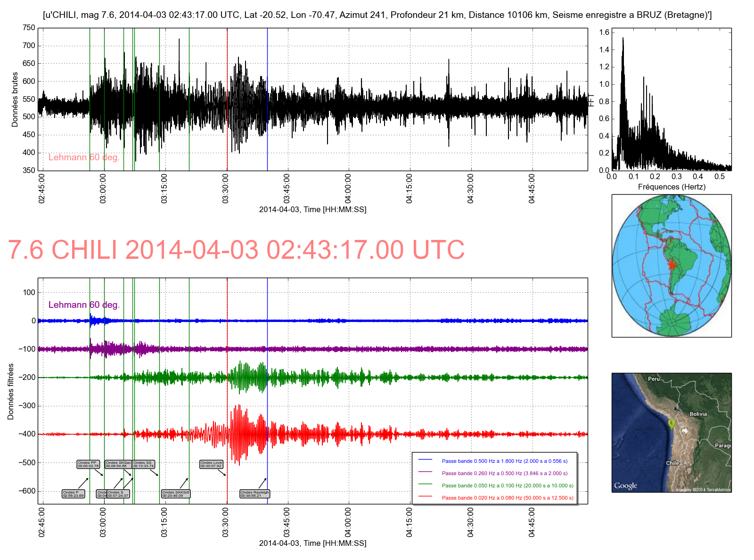Select the 0.050 Hz a 0.100 Hz legend entry
This screenshot has height=560, width=754.
pyautogui.click(x=507, y=486)
